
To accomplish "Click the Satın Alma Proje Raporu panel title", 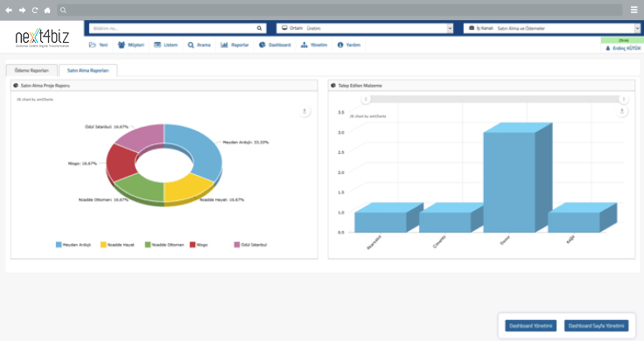I will [x=45, y=86].
